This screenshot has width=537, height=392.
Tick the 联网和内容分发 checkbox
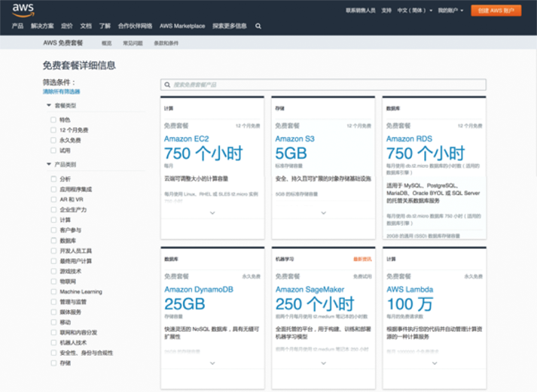tap(53, 333)
